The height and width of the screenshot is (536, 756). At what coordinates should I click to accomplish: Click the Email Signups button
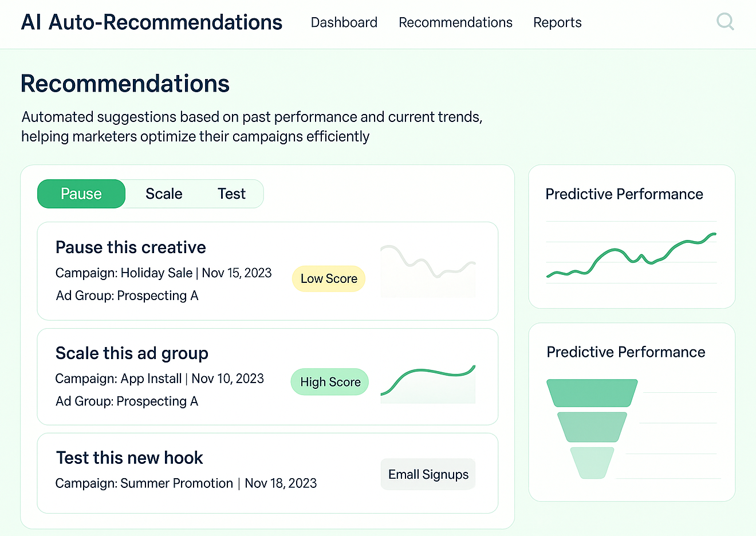428,474
